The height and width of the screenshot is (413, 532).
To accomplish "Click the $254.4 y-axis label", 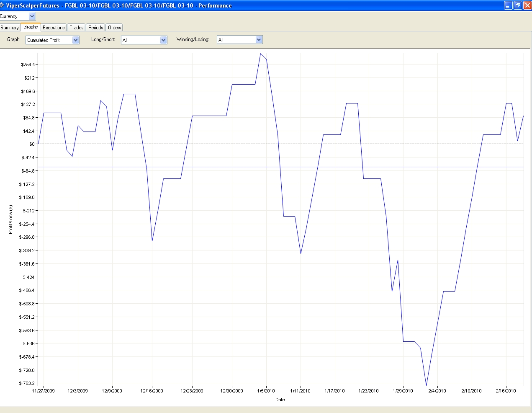I will tap(28, 65).
